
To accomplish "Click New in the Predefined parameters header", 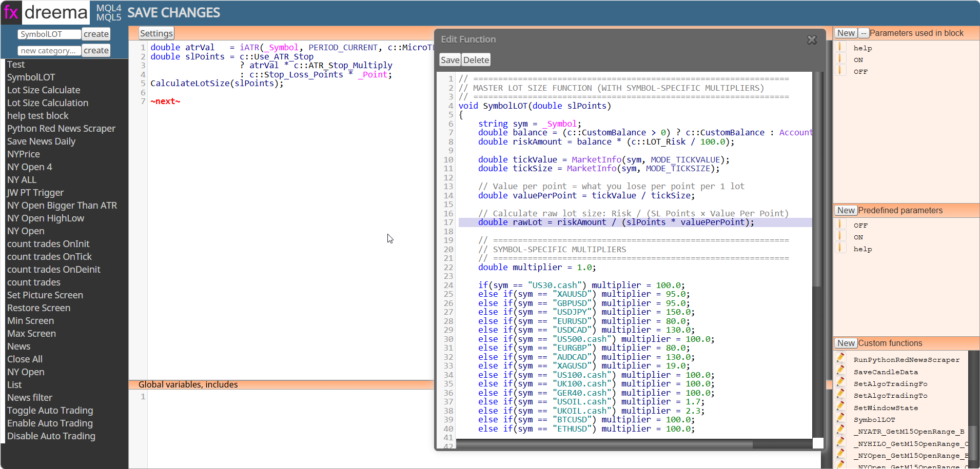I will [x=846, y=210].
